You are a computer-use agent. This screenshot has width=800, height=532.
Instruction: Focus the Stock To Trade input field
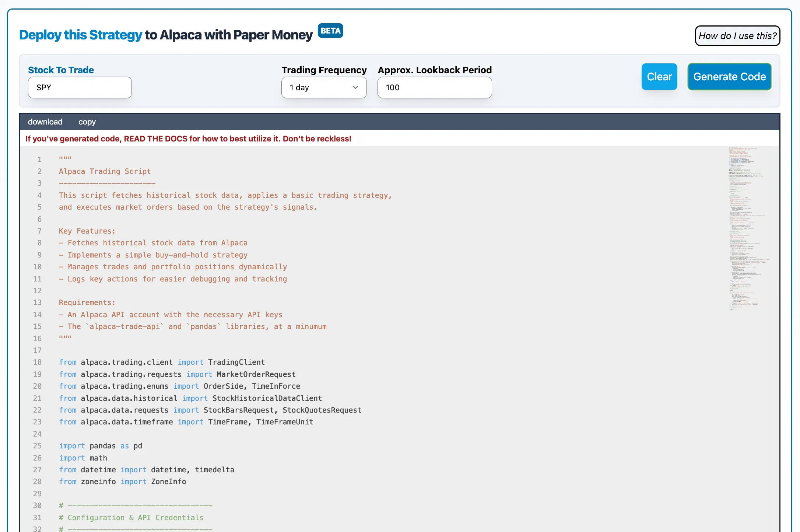click(x=80, y=88)
